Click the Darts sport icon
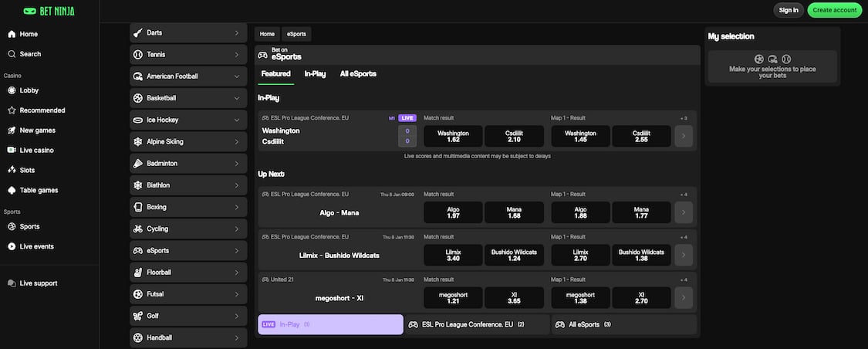 (x=138, y=32)
